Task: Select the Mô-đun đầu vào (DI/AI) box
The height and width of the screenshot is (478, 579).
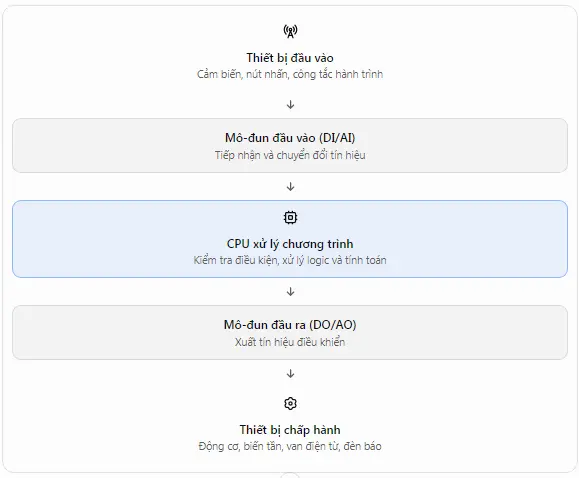Action: coord(290,146)
